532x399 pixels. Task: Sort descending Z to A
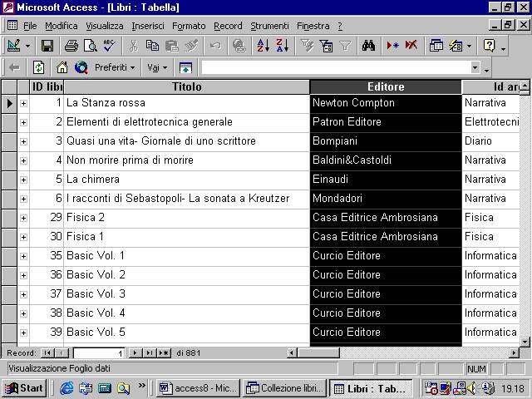click(283, 46)
